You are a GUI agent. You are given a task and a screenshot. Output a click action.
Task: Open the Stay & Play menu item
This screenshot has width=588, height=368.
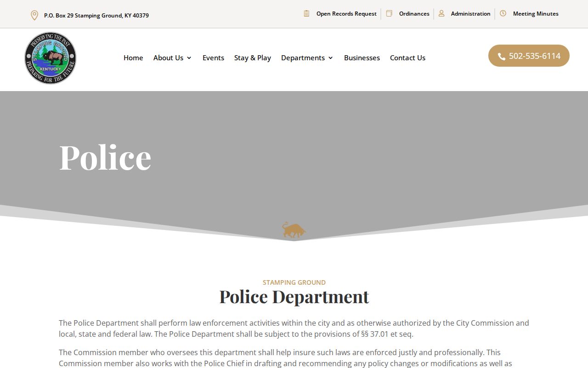[x=252, y=57]
